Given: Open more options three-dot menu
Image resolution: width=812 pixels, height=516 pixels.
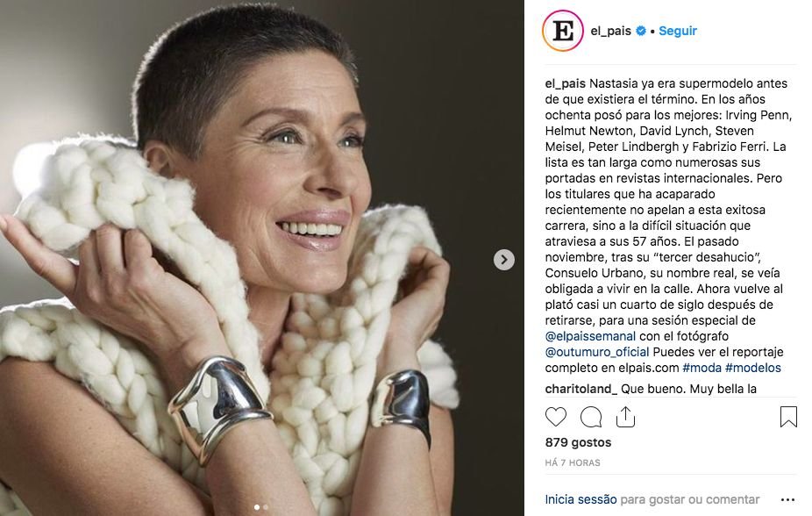Looking at the screenshot, I should click(787, 500).
